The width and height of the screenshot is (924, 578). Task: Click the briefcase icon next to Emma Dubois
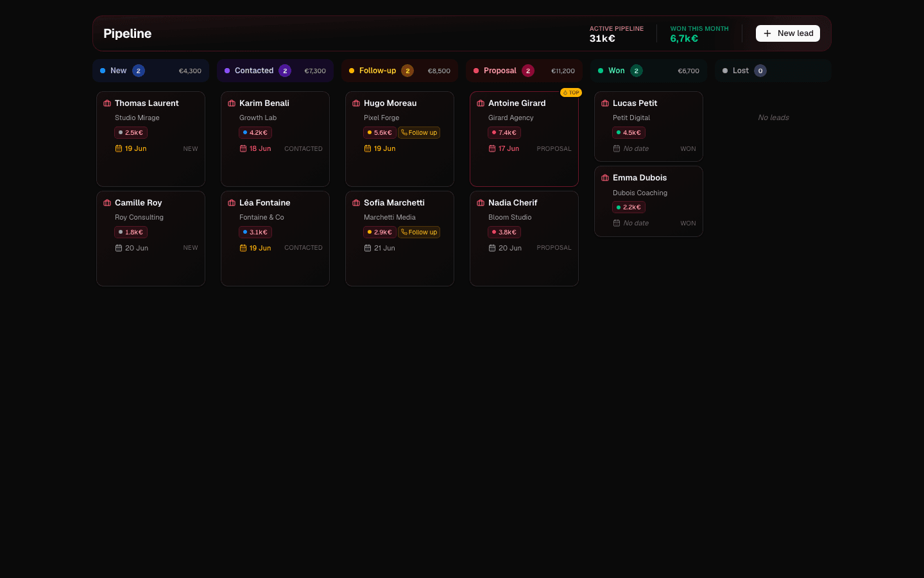[605, 178]
